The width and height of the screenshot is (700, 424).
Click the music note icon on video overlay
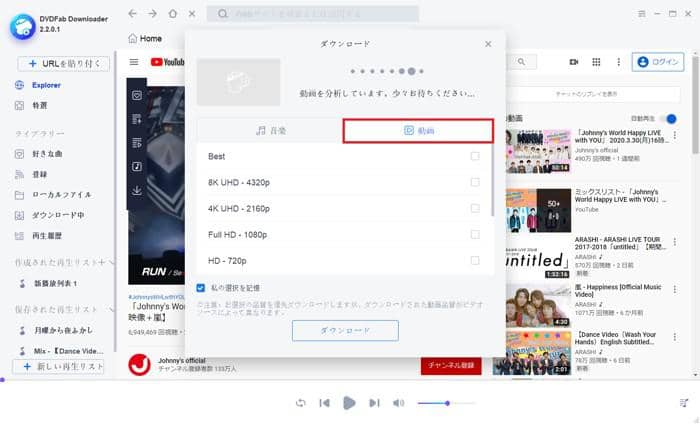(x=137, y=166)
